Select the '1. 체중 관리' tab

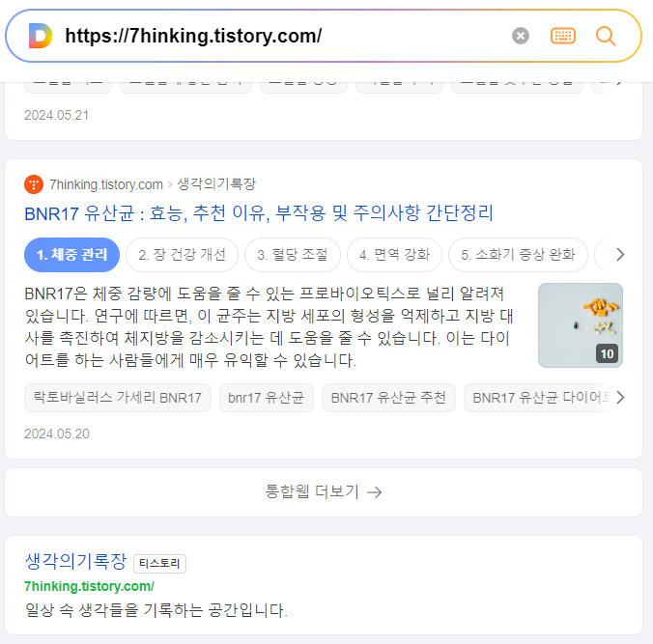[x=72, y=255]
